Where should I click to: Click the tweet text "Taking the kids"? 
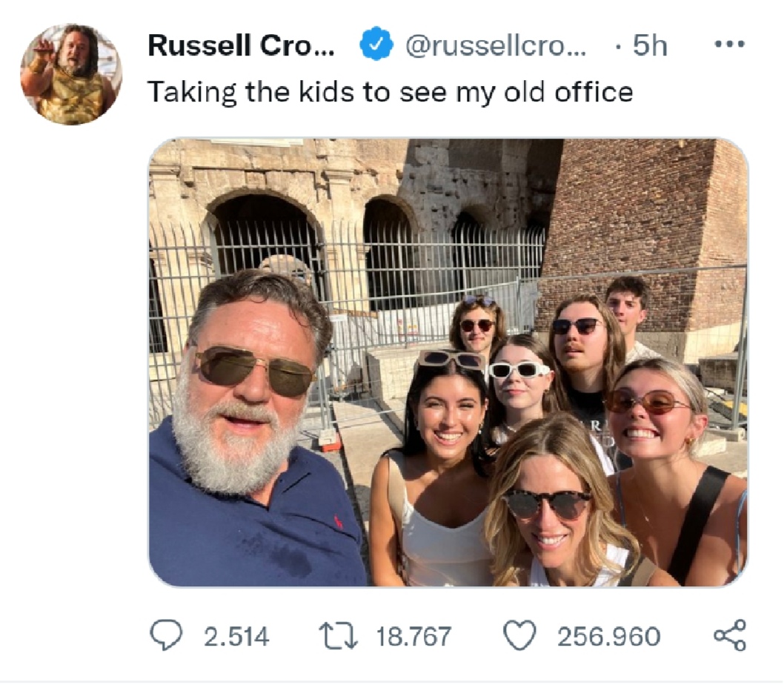[x=243, y=92]
